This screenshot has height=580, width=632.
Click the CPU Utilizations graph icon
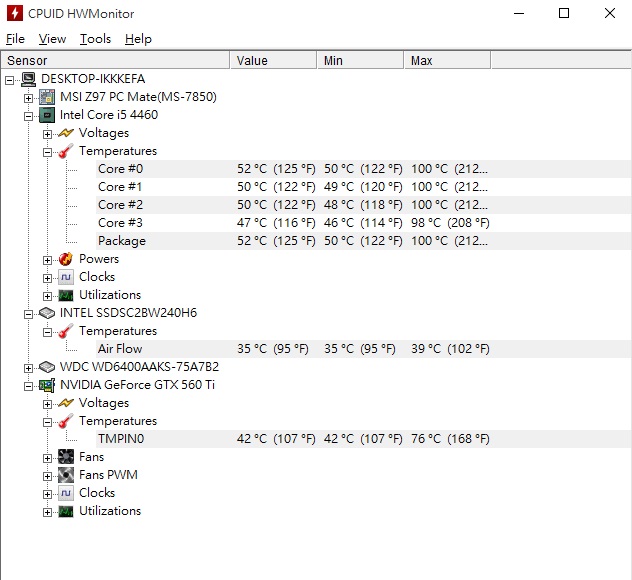click(66, 295)
